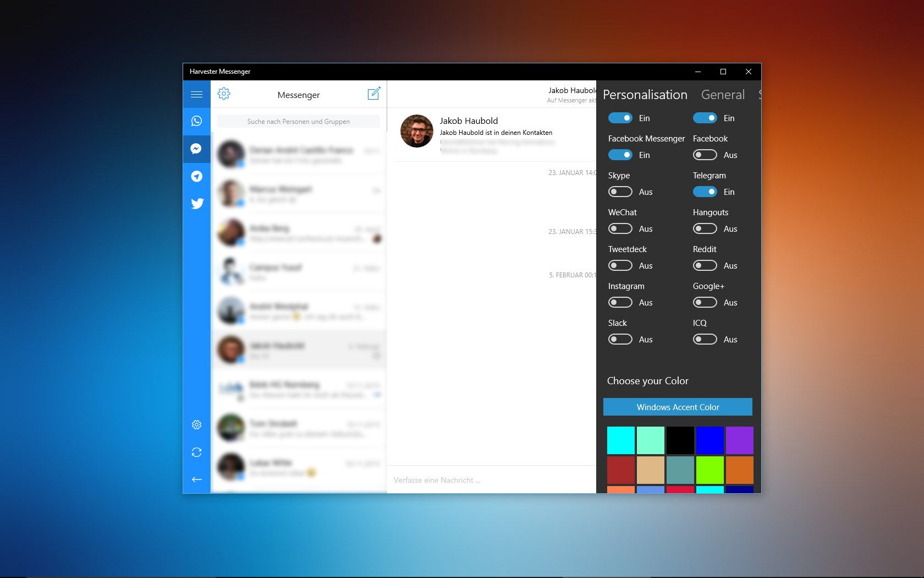Click the Windows Accent Color button

tap(678, 407)
